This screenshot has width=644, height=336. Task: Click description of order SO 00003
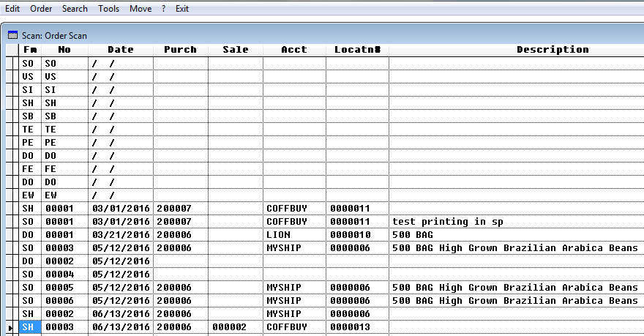coord(515,248)
